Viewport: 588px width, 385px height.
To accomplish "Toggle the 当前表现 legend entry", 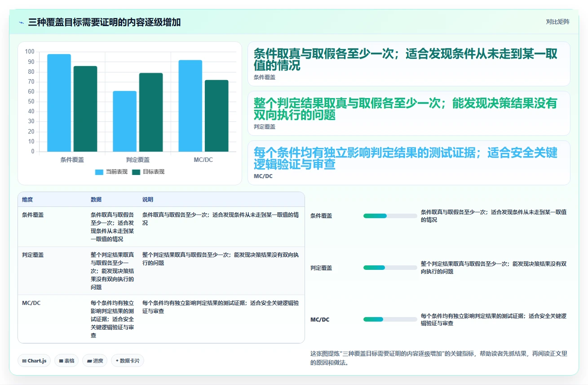I will point(111,172).
